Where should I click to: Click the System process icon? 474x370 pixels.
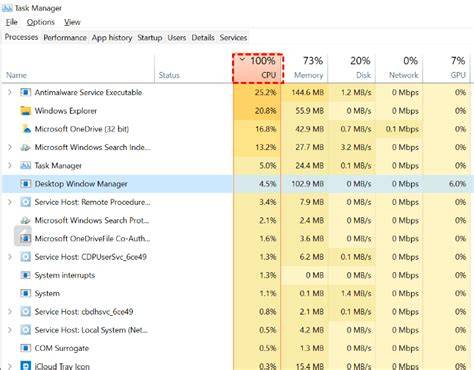pos(26,293)
